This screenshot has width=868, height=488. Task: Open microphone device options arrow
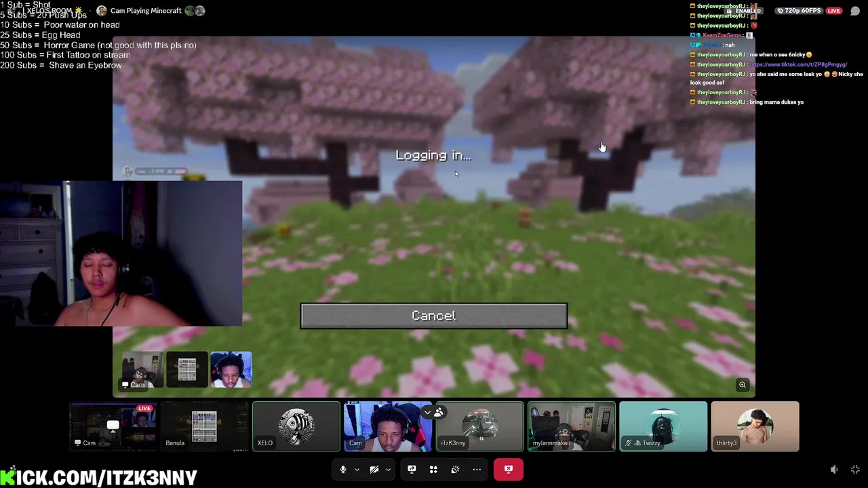tap(357, 470)
